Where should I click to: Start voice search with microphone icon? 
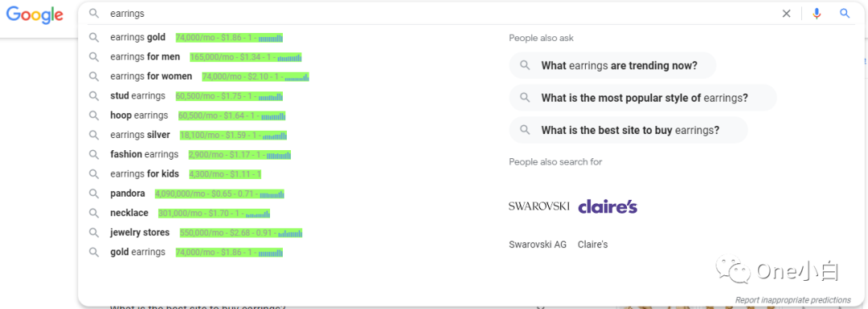click(817, 14)
